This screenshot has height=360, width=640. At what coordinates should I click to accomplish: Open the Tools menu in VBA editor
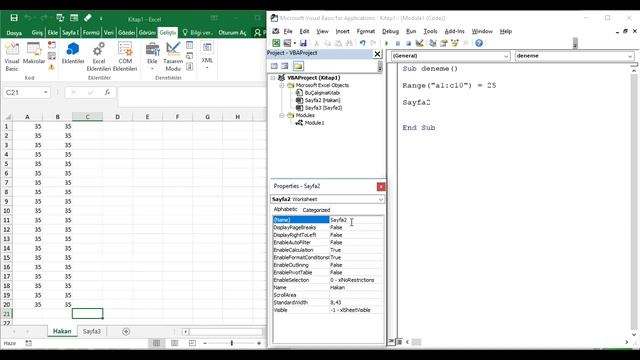430,31
